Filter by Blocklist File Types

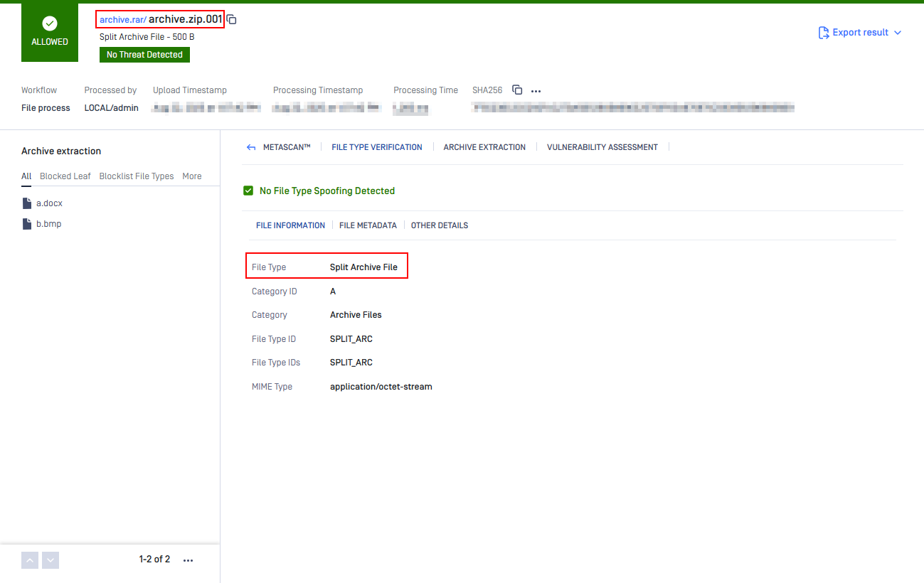(x=137, y=176)
